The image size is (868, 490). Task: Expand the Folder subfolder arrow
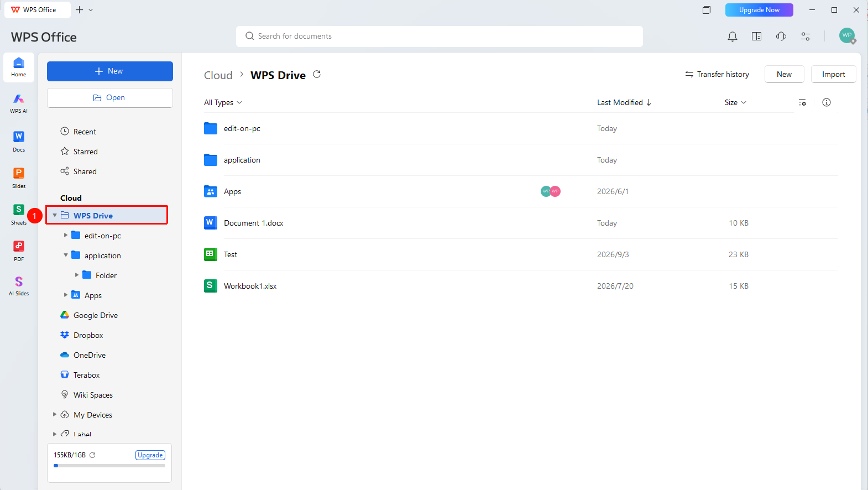pyautogui.click(x=77, y=275)
